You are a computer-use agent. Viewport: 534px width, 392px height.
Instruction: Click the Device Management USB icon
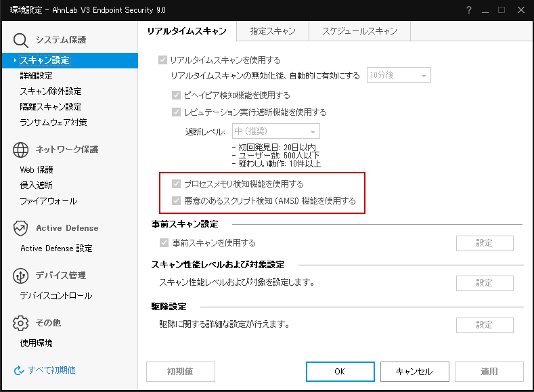coord(21,276)
